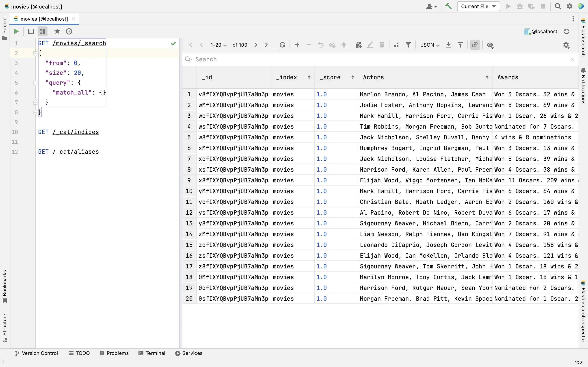
Task: Click the /_cat/aliases request link
Action: click(76, 151)
